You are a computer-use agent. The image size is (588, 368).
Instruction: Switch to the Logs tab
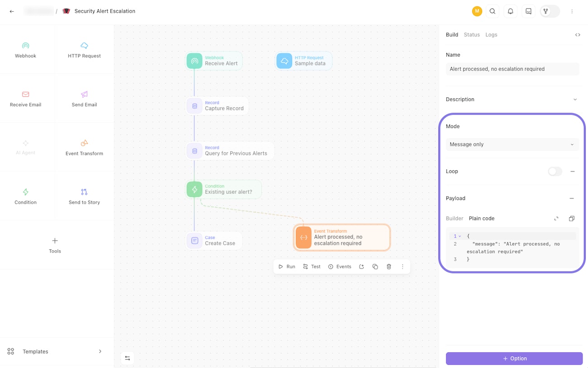click(491, 35)
